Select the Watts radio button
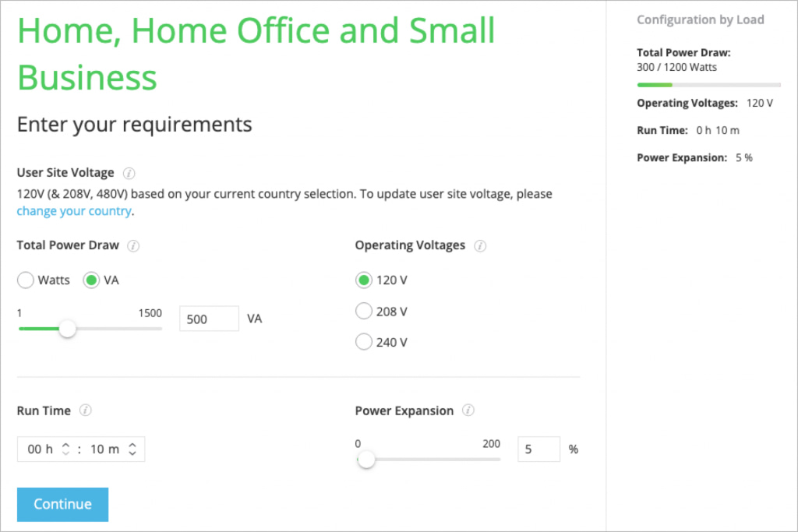The height and width of the screenshot is (532, 798). 26,280
